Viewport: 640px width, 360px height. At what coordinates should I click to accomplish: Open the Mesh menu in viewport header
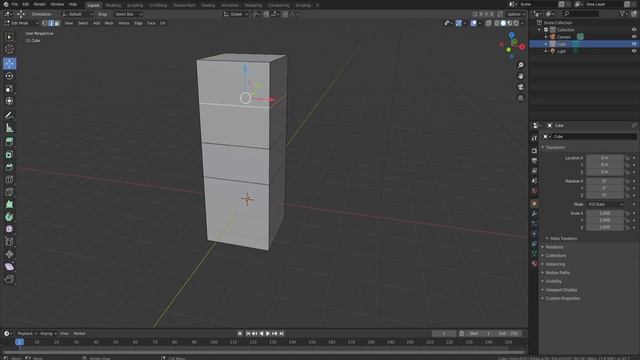pos(109,23)
